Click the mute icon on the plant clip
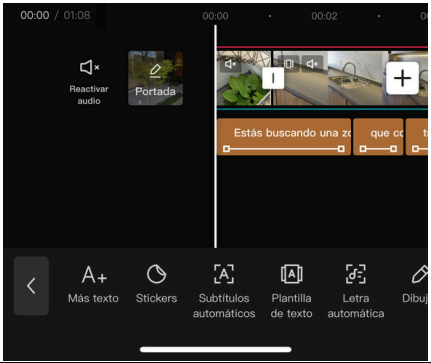This screenshot has width=431, height=363. 230,64
